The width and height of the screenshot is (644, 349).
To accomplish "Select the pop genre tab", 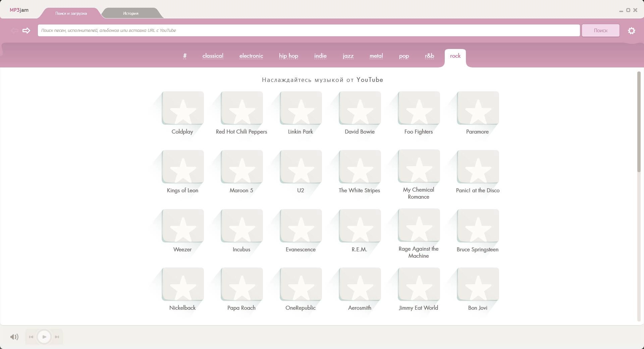I will 404,56.
